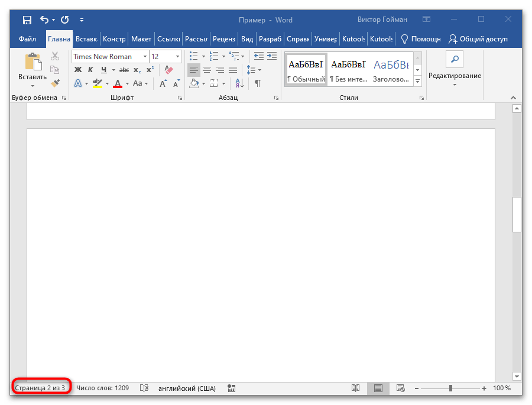Collapse the ribbon
The height and width of the screenshot is (405, 532).
click(513, 98)
